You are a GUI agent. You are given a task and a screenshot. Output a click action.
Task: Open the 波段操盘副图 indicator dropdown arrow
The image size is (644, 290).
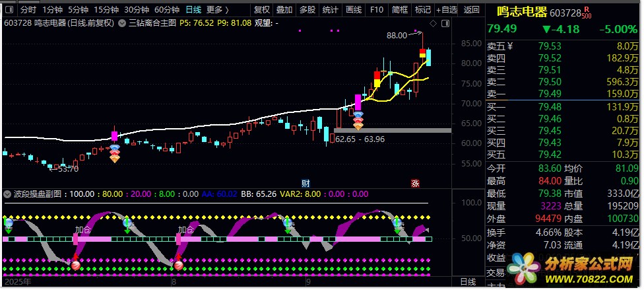[x=7, y=194]
